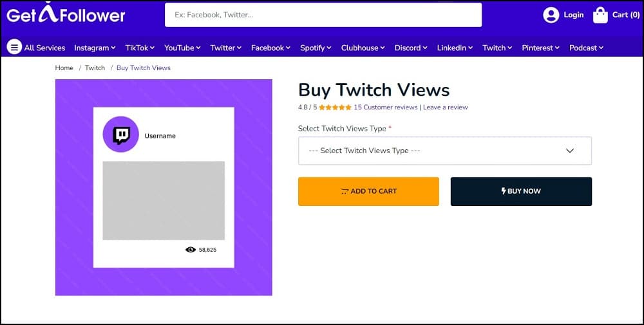Click the Login user avatar icon
Screen dimensions: 644x325
551,15
